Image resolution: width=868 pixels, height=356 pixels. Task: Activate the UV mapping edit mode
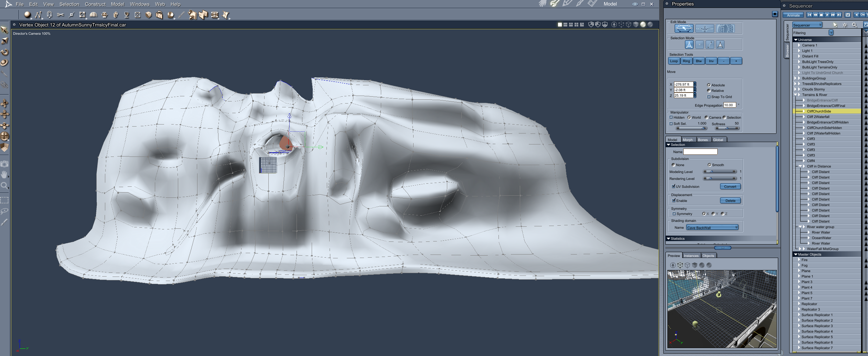click(725, 29)
